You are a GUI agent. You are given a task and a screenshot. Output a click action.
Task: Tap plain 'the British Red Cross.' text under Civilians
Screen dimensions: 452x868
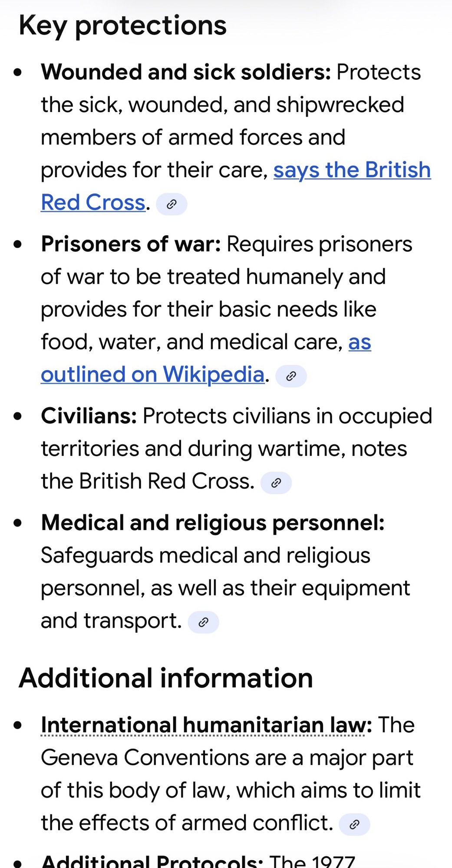pyautogui.click(x=148, y=481)
